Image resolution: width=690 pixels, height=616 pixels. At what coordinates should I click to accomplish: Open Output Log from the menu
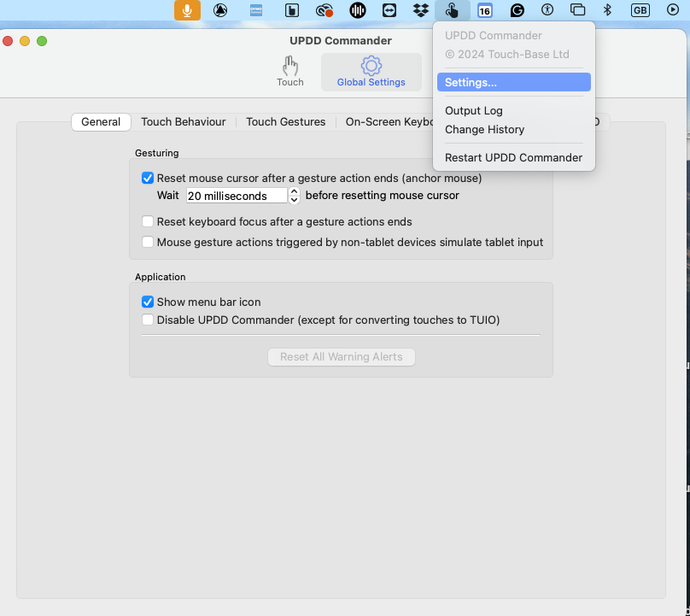tap(474, 111)
